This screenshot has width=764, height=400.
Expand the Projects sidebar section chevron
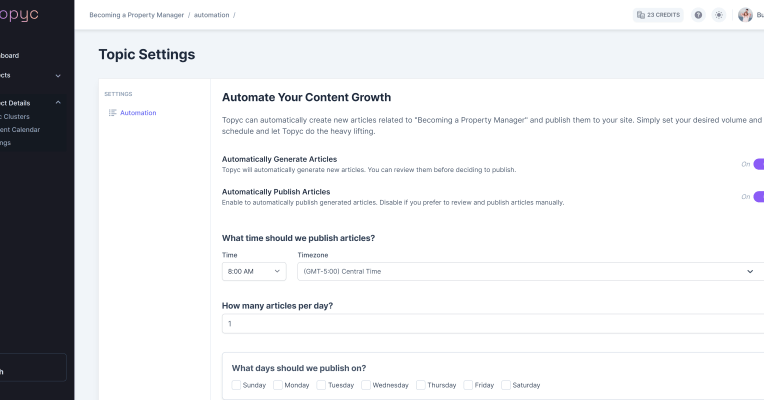click(58, 75)
